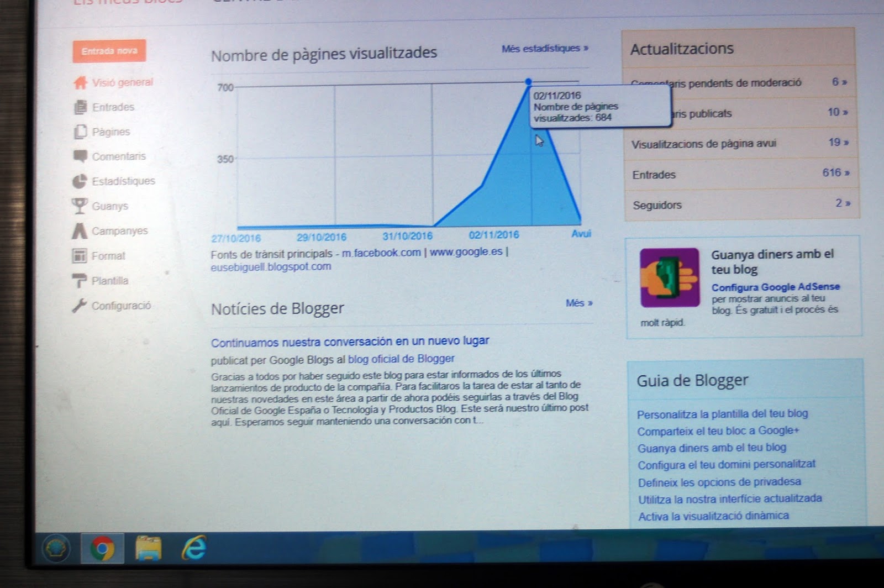Click the Més link beside Notícies de Blogger
The width and height of the screenshot is (884, 588).
[x=579, y=303]
